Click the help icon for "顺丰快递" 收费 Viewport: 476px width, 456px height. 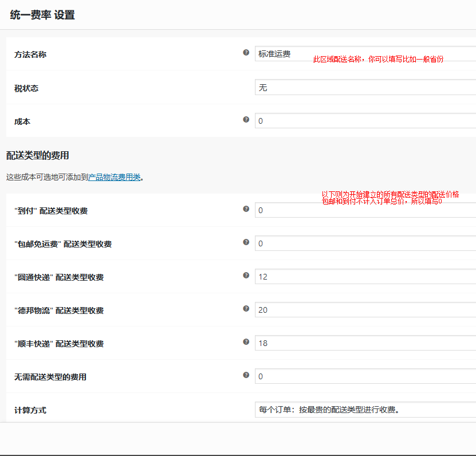point(246,341)
